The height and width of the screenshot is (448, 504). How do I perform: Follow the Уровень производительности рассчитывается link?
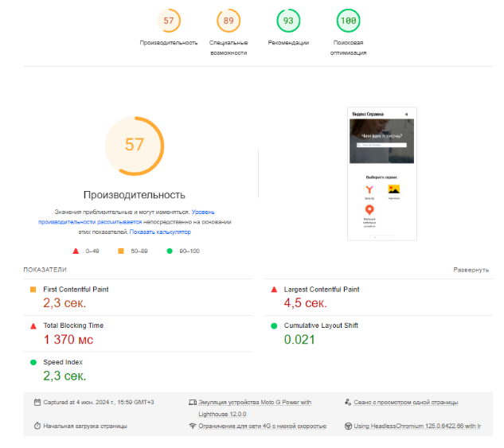coord(127,217)
